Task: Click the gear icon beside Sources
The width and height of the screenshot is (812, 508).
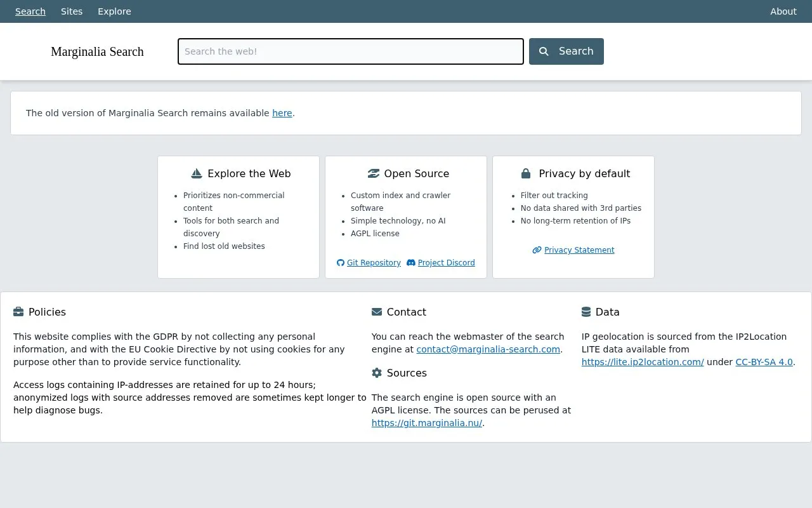Action: [x=377, y=373]
